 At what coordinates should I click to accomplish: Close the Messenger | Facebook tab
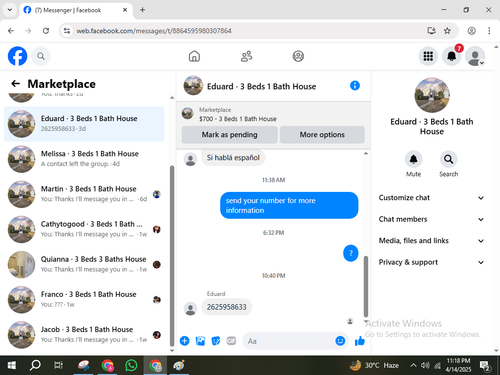click(x=125, y=10)
